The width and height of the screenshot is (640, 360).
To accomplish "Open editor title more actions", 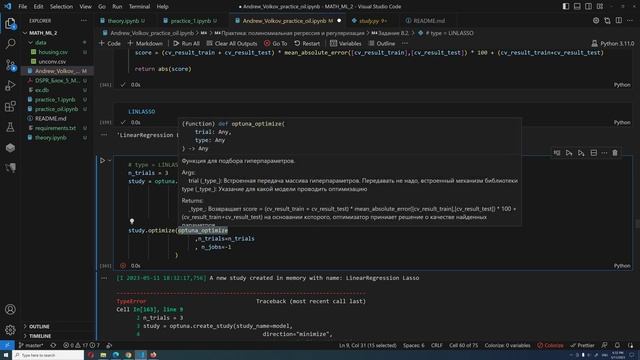I will click(x=630, y=20).
